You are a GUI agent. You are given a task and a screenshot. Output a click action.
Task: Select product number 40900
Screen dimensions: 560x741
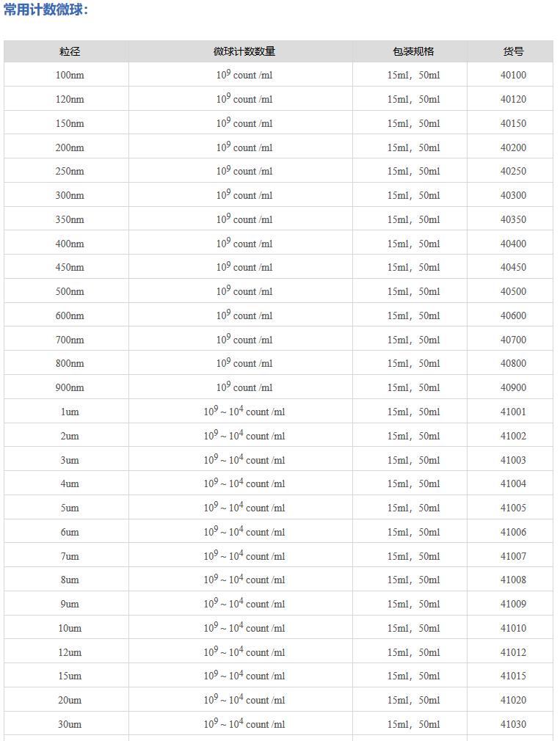click(x=513, y=387)
